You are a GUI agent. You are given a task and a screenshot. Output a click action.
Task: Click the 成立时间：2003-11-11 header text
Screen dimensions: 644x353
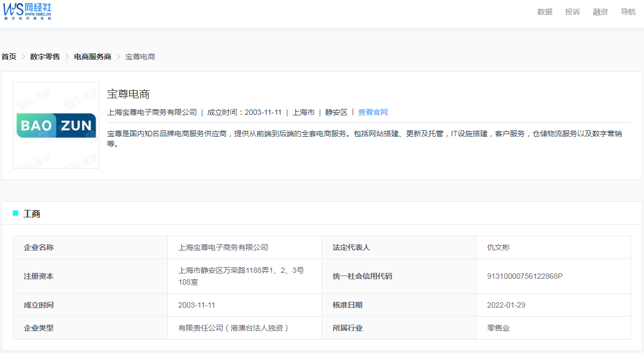244,112
